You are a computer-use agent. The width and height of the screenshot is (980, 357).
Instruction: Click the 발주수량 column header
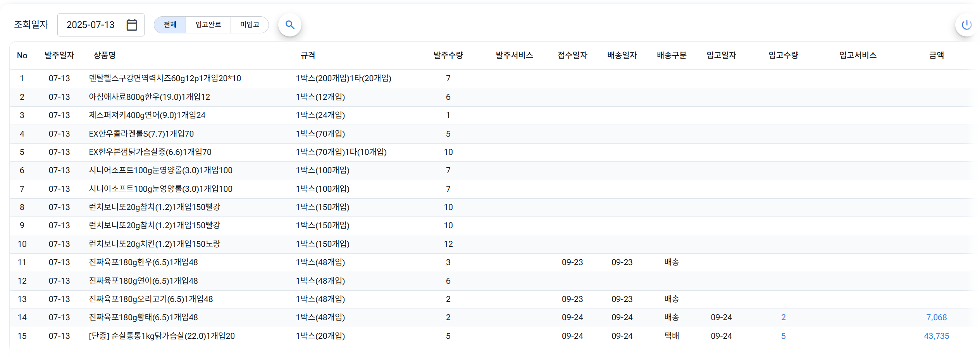[448, 55]
